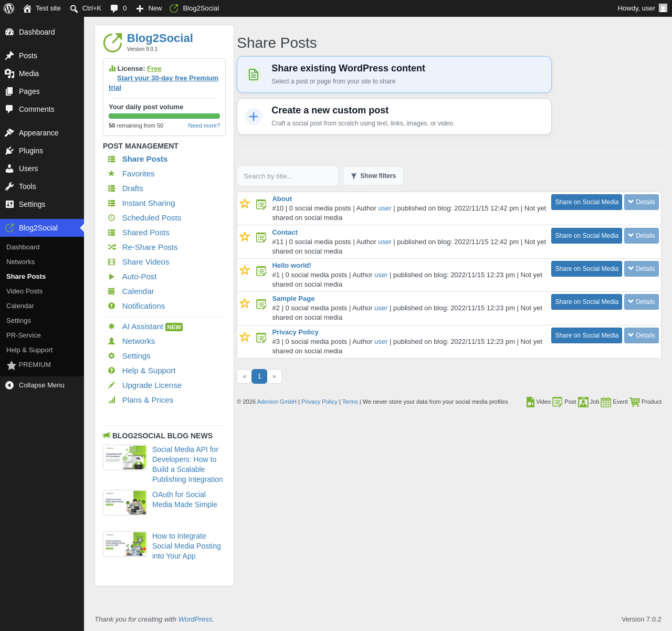Open Plugins in the WordPress sidebar
Screen dimensions: 672x631
click(x=42, y=151)
